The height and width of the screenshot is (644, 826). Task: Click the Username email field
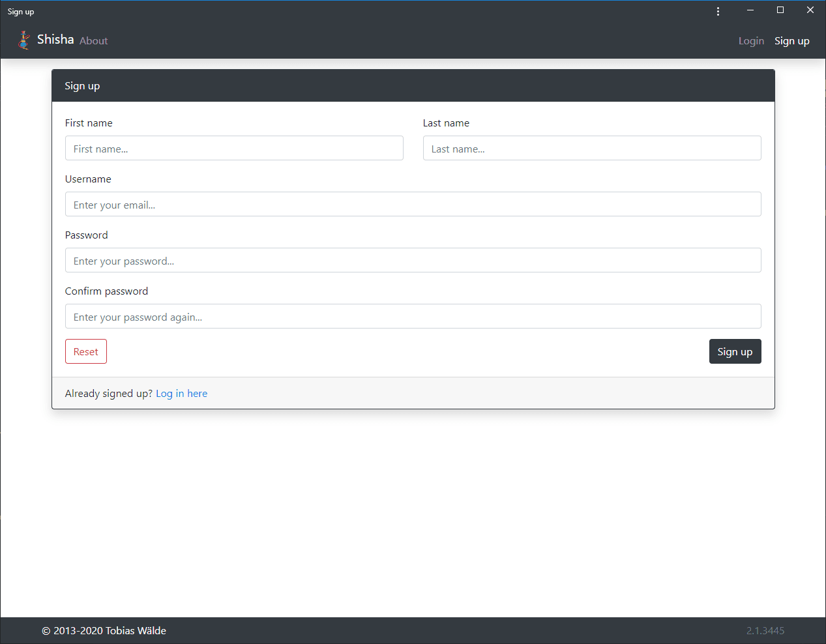pyautogui.click(x=413, y=204)
